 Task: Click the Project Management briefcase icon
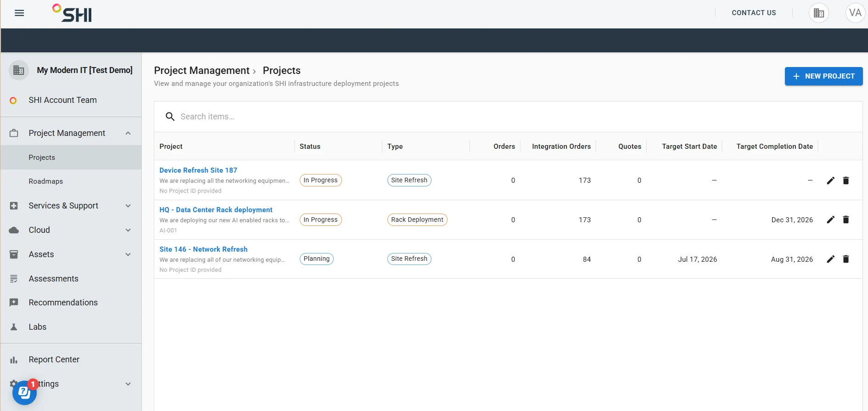pos(14,133)
